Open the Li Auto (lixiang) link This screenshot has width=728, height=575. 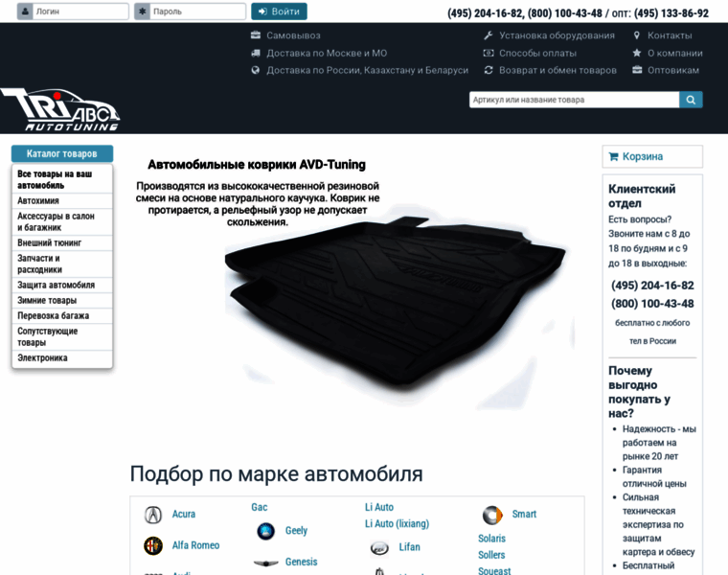click(397, 524)
